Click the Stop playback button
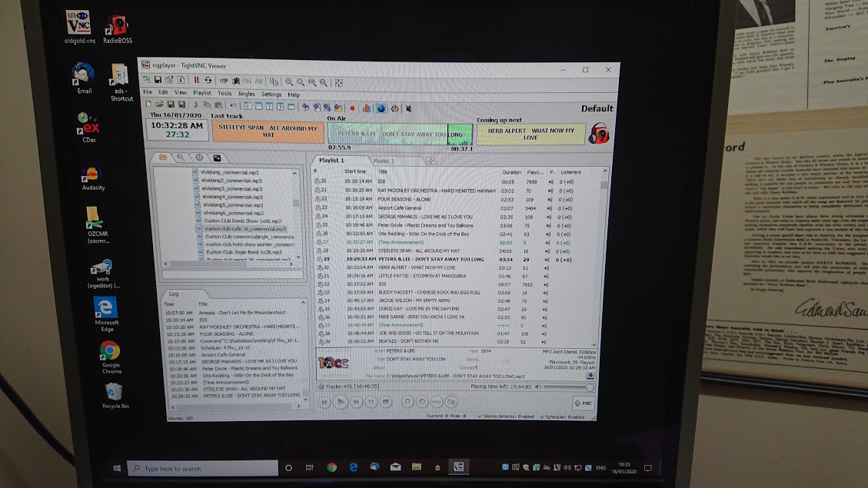Viewport: 868px width, 488px height. [386, 402]
